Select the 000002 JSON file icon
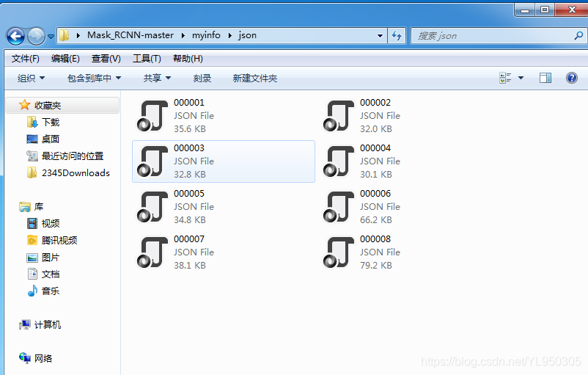Viewport: 588px width, 375px height. point(338,116)
